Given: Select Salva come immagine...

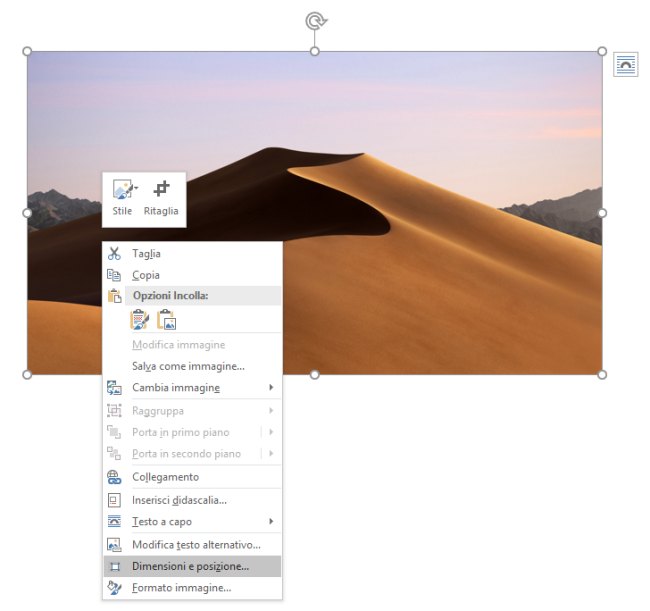Looking at the screenshot, I should [x=192, y=366].
